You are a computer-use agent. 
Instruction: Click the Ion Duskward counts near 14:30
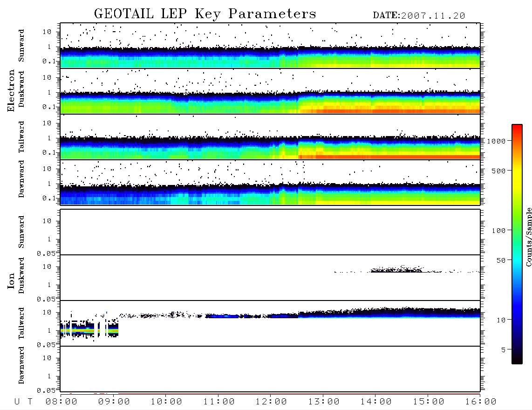coord(396,269)
